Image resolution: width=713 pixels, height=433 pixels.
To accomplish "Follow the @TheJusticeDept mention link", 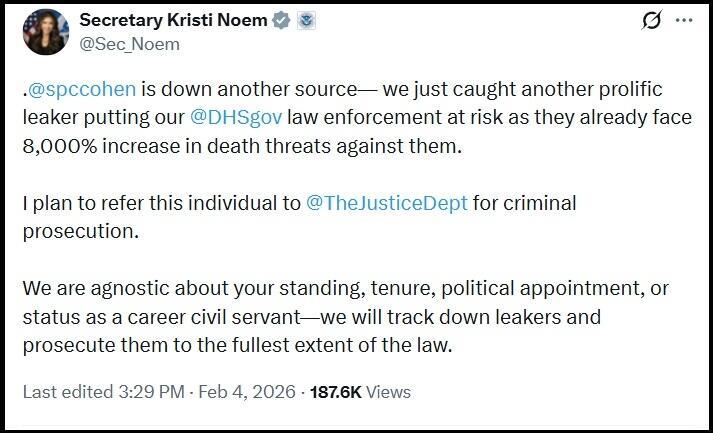I will [387, 203].
